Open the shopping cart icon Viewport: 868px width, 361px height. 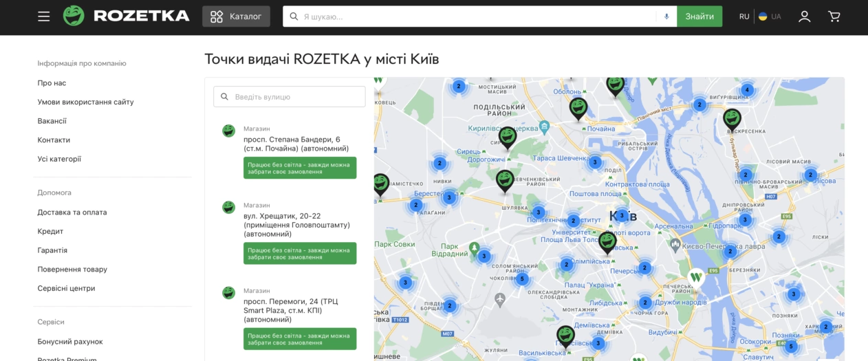click(834, 17)
